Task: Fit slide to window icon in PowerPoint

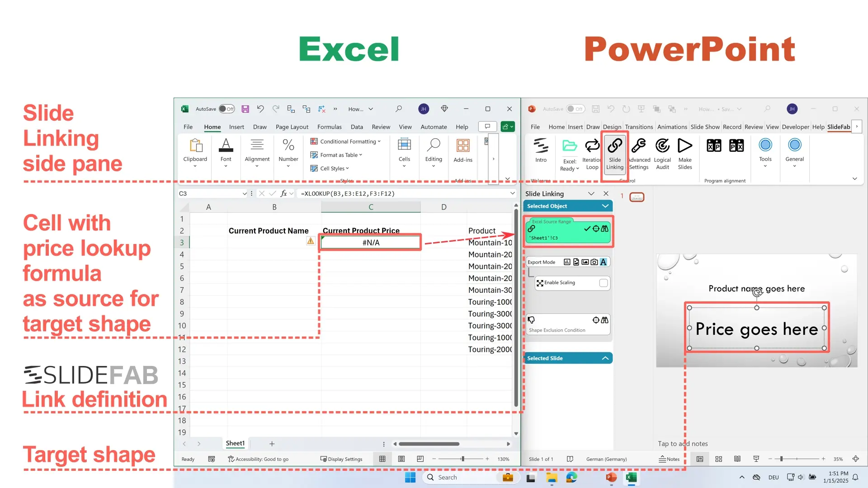Action: click(x=855, y=459)
